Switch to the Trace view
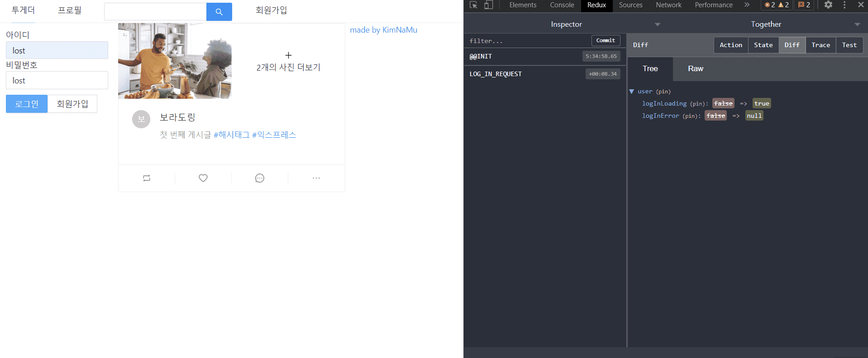This screenshot has height=358, width=868. click(x=821, y=45)
